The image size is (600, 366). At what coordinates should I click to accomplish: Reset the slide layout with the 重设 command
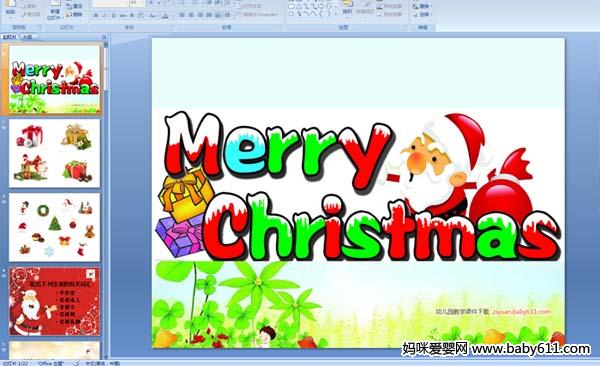pos(75,6)
